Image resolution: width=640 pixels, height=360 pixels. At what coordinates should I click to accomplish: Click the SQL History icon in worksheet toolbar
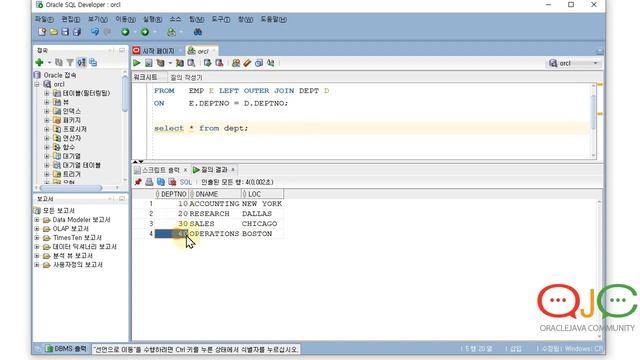point(259,63)
